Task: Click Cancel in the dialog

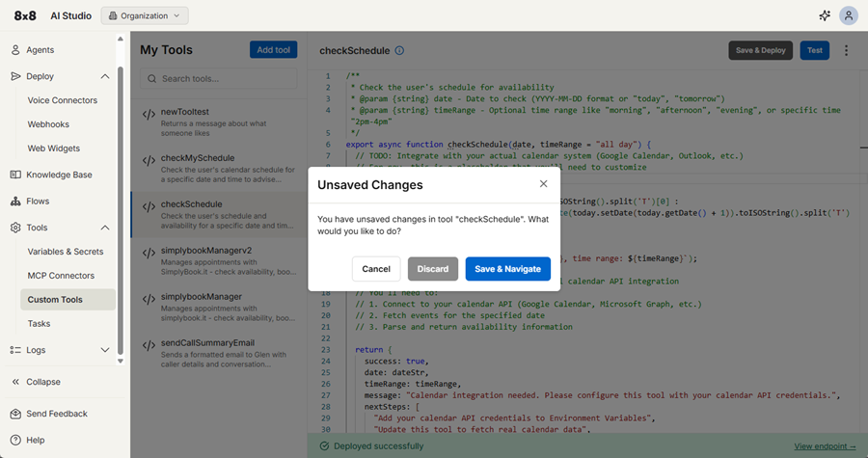Action: (x=376, y=269)
